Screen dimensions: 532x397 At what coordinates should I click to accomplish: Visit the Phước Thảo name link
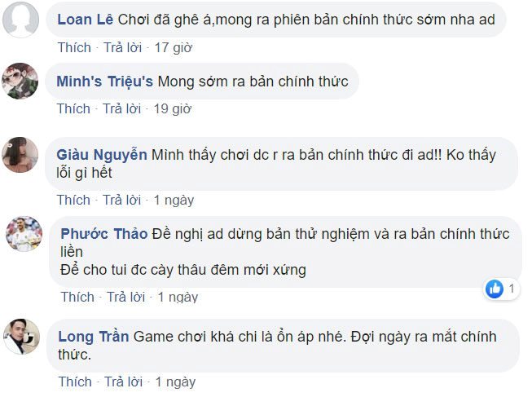point(104,234)
